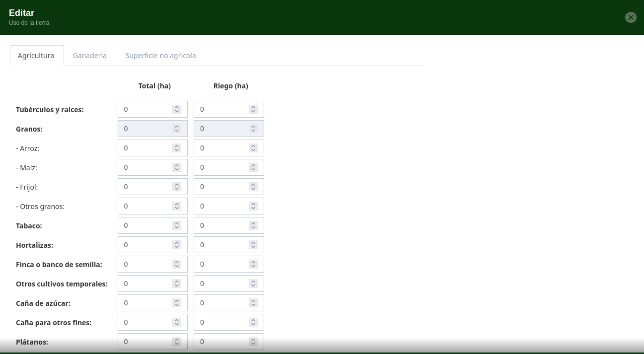Click the Tubérculos y raíces total stepper arrows
Image resolution: width=644 pixels, height=354 pixels.
click(x=177, y=109)
